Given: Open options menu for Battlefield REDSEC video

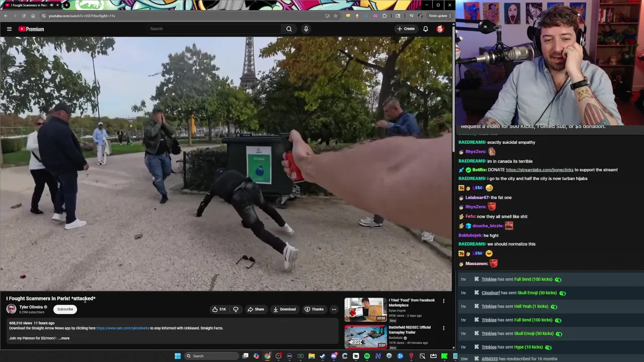Looking at the screenshot, I should [x=443, y=328].
